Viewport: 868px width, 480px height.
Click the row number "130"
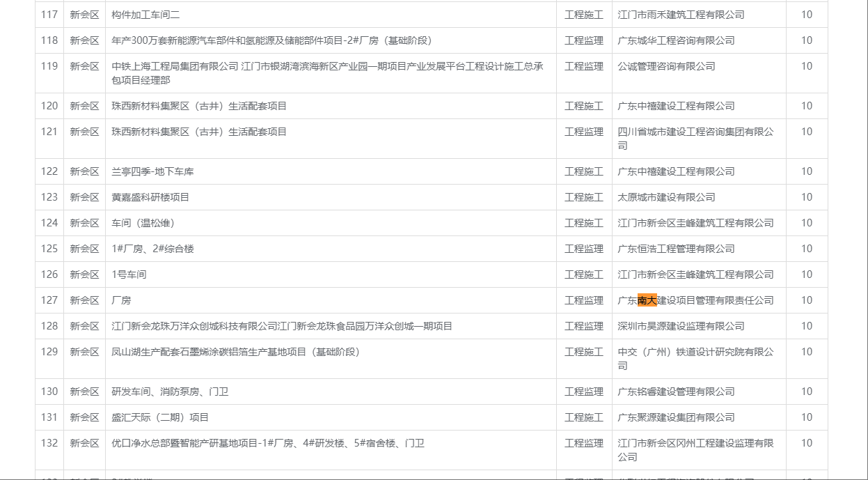[49, 392]
